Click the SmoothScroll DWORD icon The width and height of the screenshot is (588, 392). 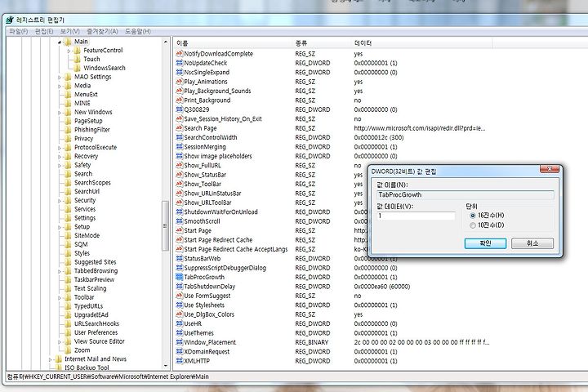(x=179, y=221)
